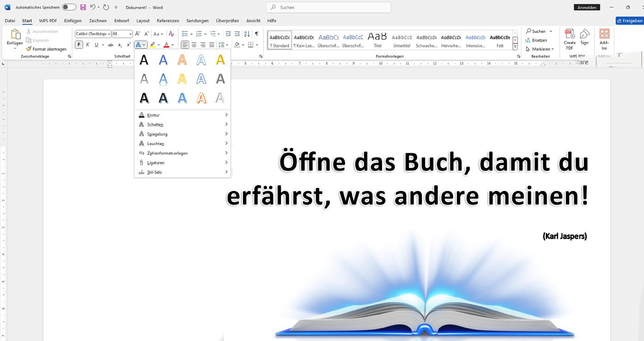Select align left paragraph button

tap(185, 45)
